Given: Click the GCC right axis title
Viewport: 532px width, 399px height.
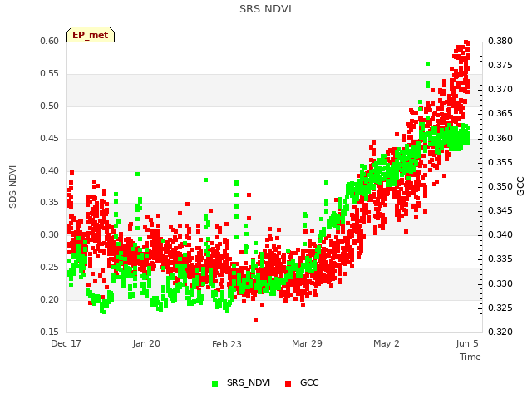Looking at the screenshot, I should tap(520, 186).
